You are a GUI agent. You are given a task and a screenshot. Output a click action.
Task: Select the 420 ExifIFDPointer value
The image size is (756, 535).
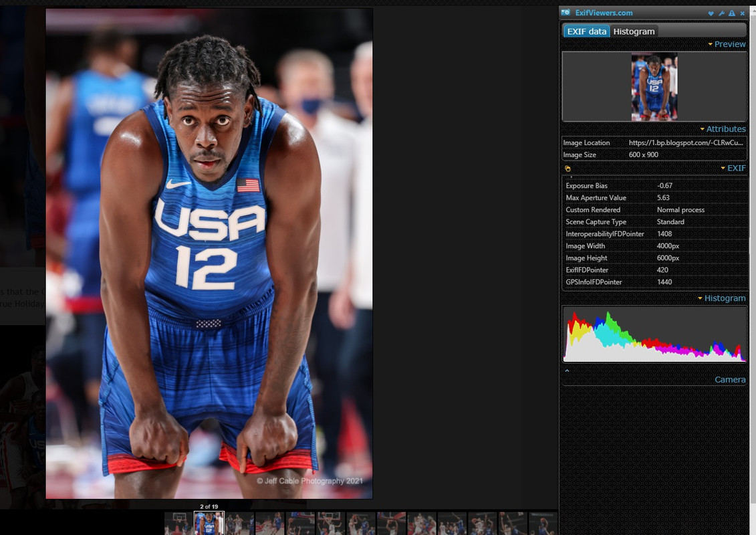coord(662,270)
